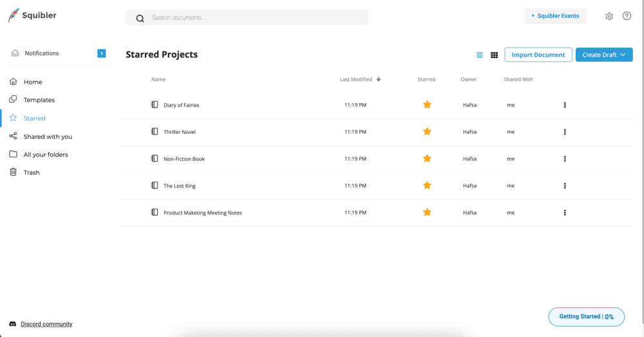Unstar Non-Fiction Book
Image resolution: width=644 pixels, height=337 pixels.
point(427,159)
